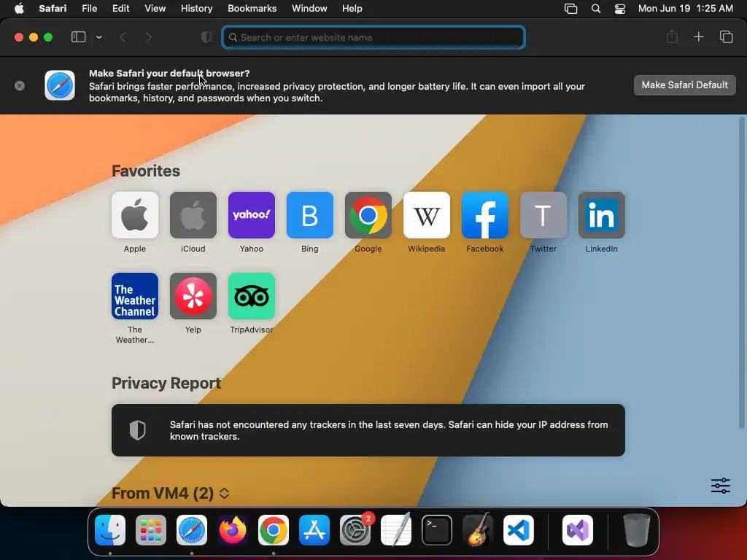Show the sidebar with toolbar sidebar icon
This screenshot has height=560, width=747.
(78, 37)
